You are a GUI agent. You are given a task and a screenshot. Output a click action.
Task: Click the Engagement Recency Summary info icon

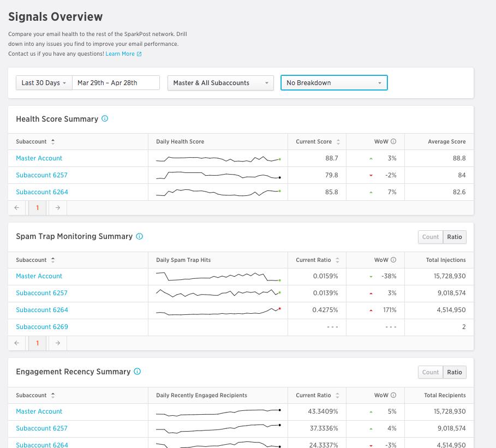pyautogui.click(x=137, y=372)
